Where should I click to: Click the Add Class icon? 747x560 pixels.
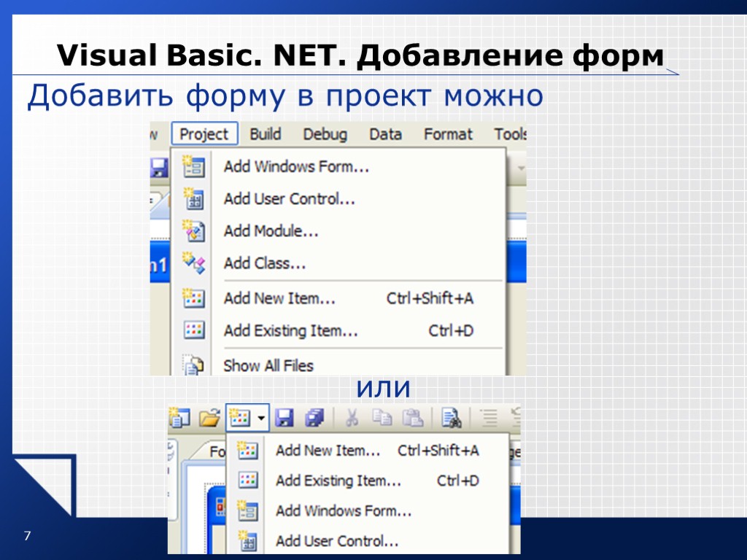click(x=193, y=262)
